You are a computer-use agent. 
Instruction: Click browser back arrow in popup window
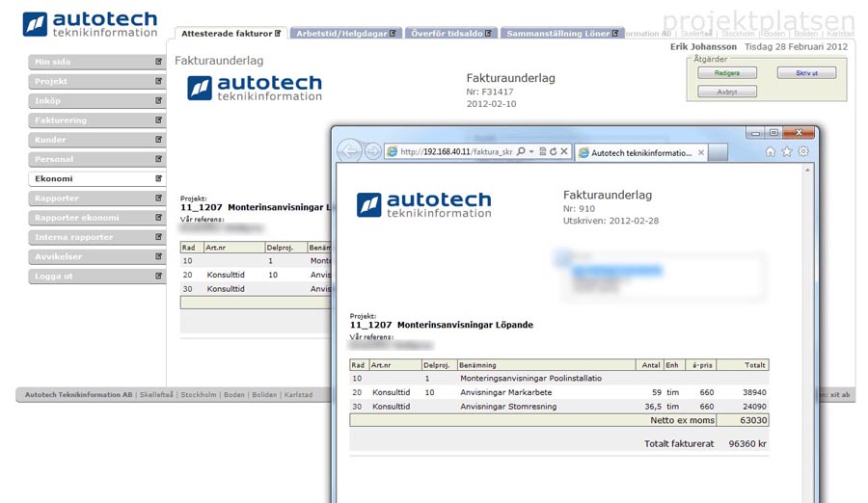coord(349,150)
